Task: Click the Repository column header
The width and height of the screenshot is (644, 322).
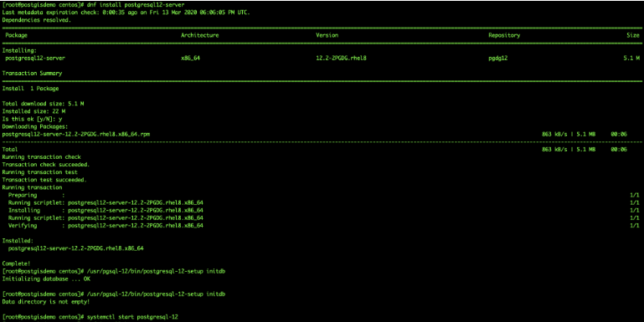Action: [x=504, y=35]
